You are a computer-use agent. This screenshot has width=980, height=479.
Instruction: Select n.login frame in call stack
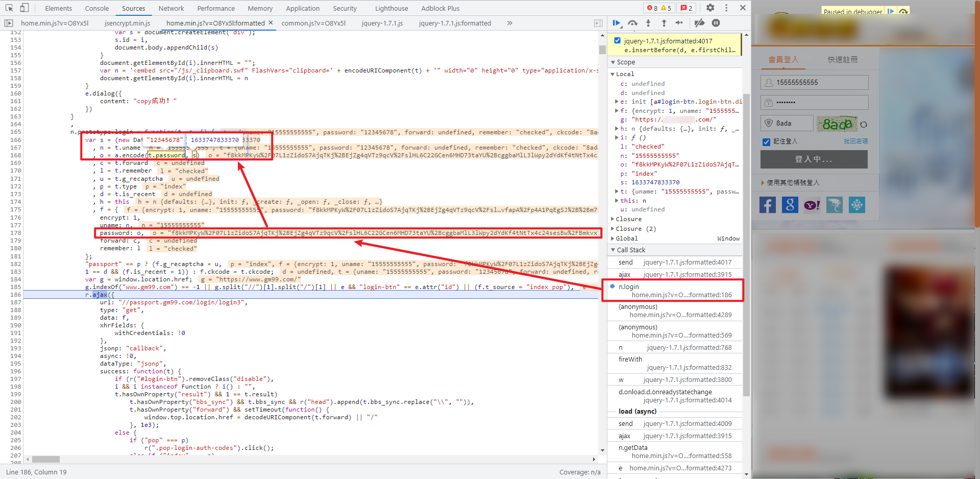628,287
